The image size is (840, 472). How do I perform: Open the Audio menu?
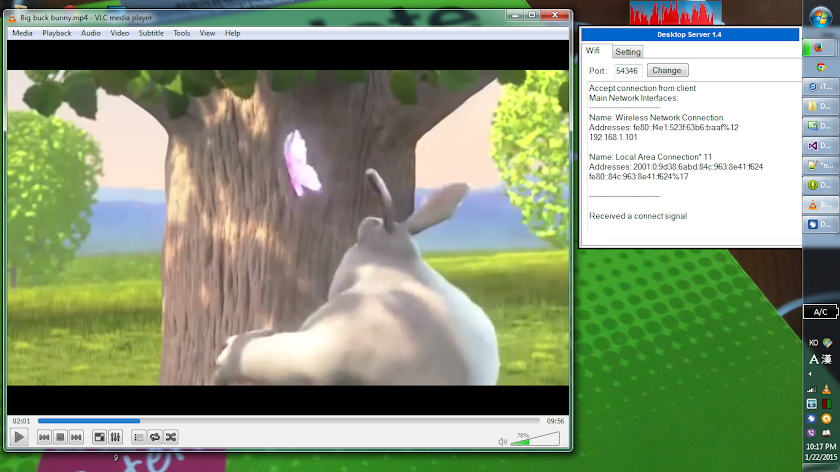[x=91, y=33]
